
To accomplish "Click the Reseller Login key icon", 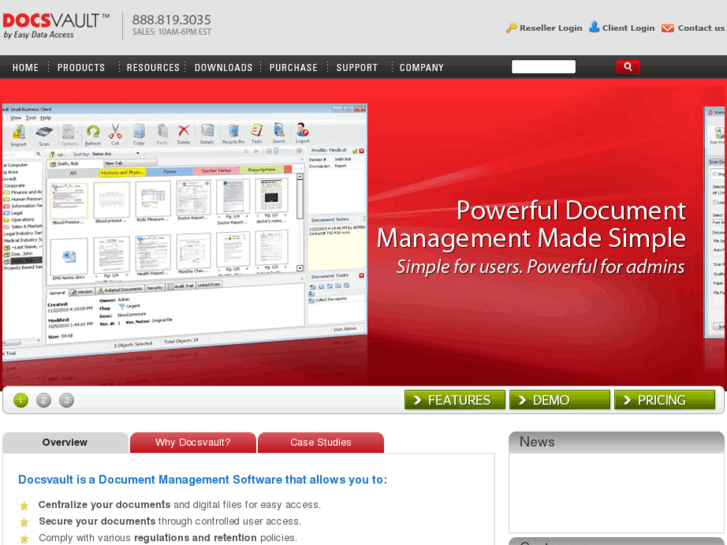I will (x=511, y=28).
